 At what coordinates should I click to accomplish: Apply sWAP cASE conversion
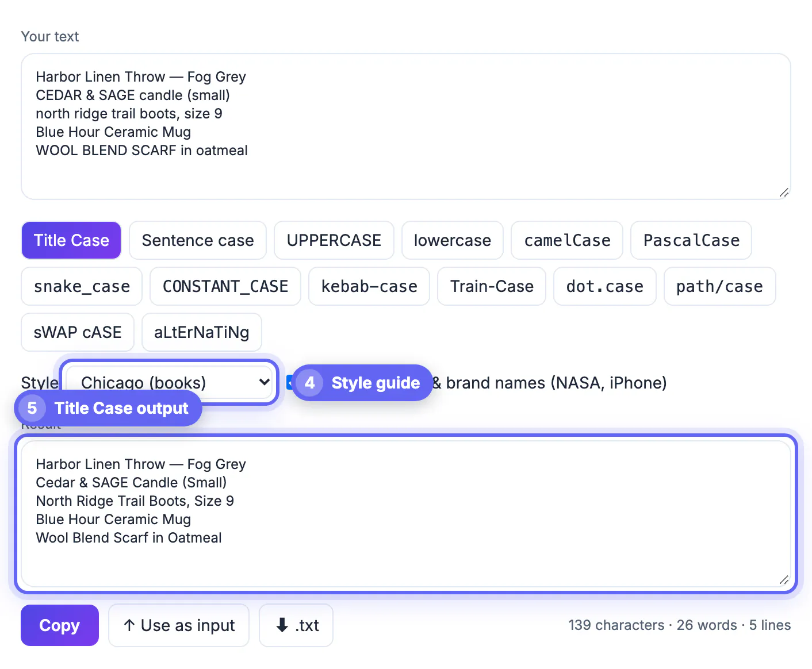(x=78, y=332)
